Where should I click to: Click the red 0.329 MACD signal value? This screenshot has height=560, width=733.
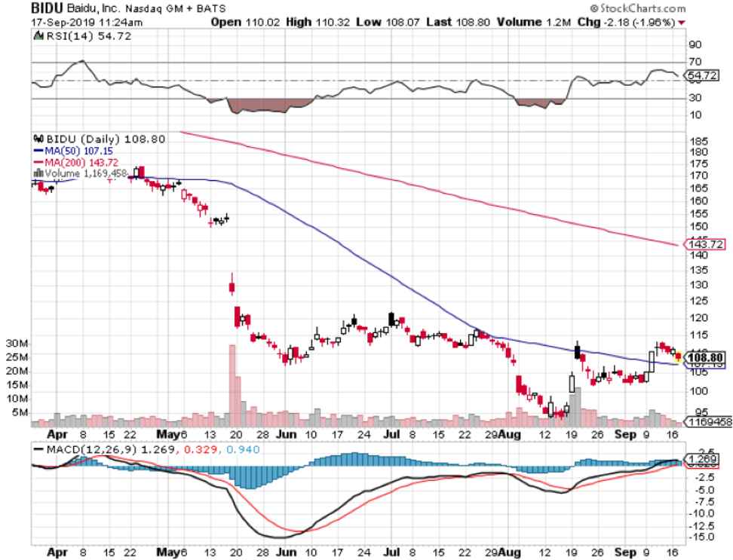201,450
